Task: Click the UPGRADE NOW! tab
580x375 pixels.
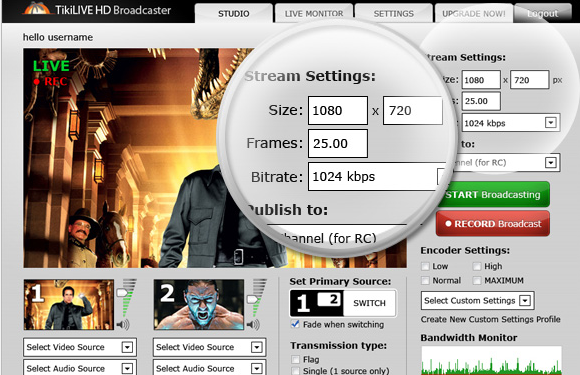Action: pyautogui.click(x=473, y=13)
